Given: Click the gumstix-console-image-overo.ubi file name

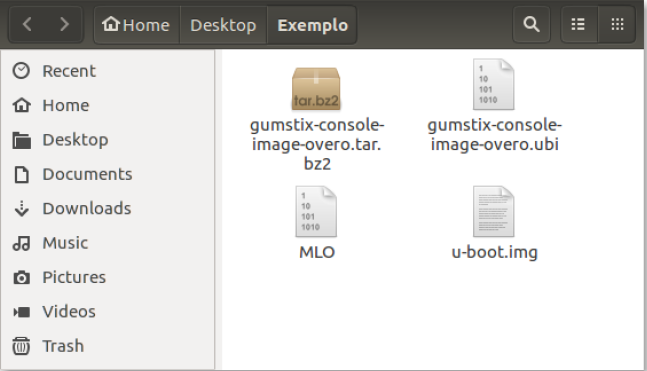Looking at the screenshot, I should click(494, 135).
